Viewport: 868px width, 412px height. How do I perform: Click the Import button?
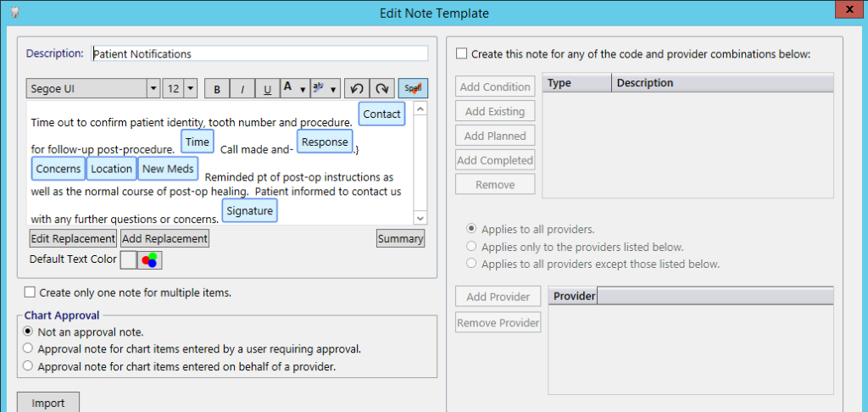48,403
